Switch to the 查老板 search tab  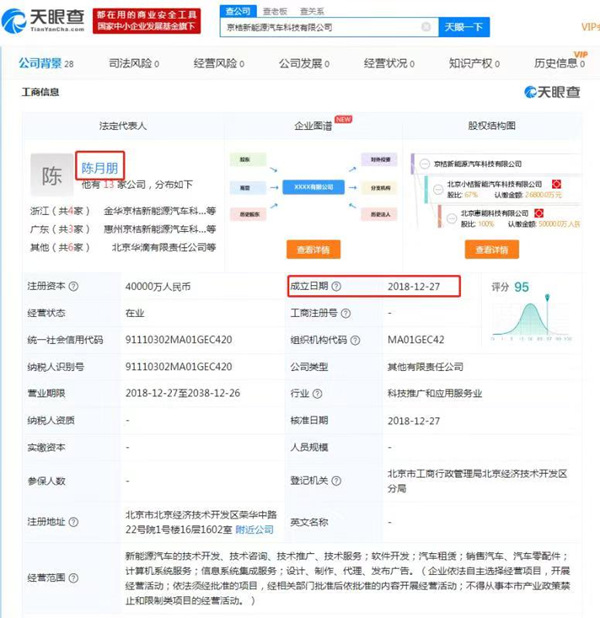(x=275, y=11)
